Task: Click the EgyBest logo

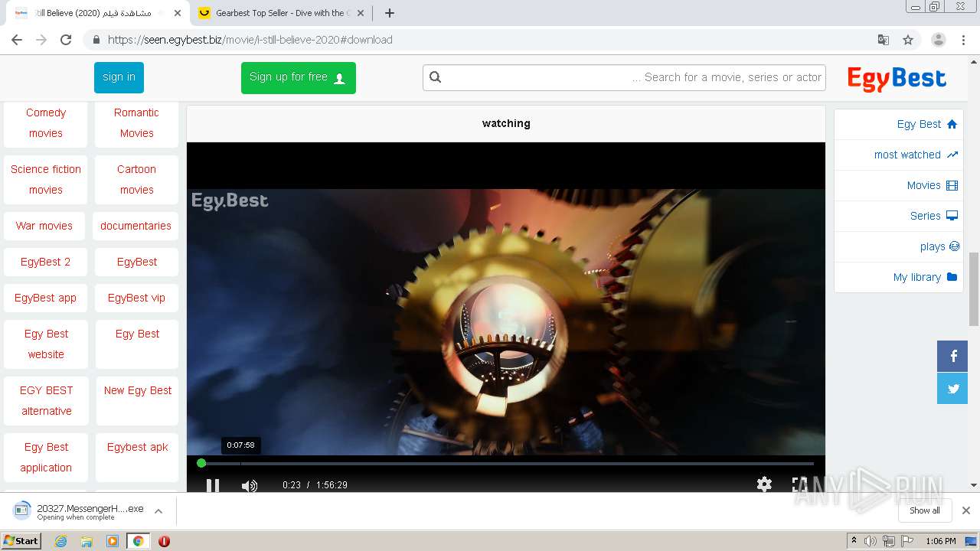Action: [x=897, y=78]
